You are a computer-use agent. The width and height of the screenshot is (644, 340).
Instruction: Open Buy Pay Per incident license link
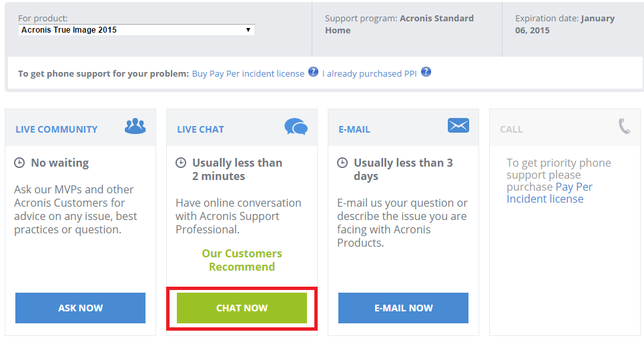click(248, 74)
